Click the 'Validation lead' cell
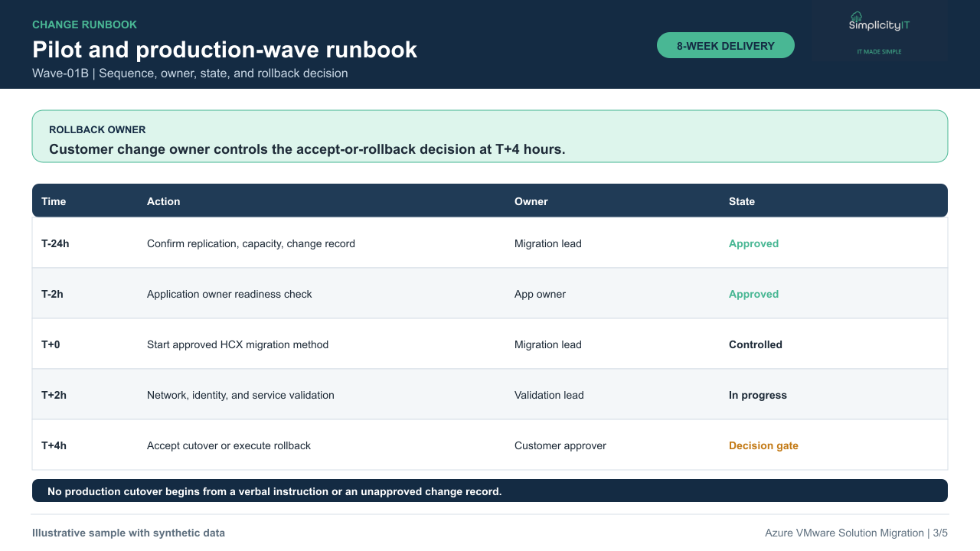This screenshot has width=980, height=551. (x=549, y=395)
